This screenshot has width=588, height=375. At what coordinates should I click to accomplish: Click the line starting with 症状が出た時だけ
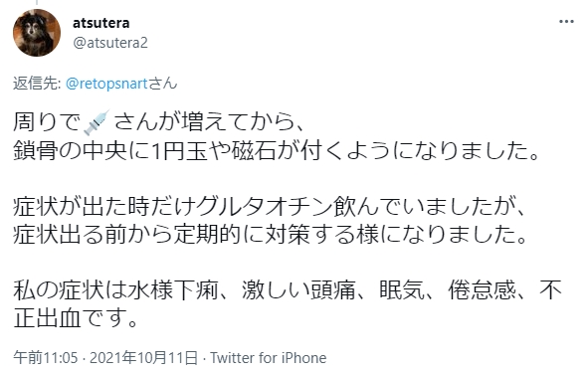click(x=269, y=207)
